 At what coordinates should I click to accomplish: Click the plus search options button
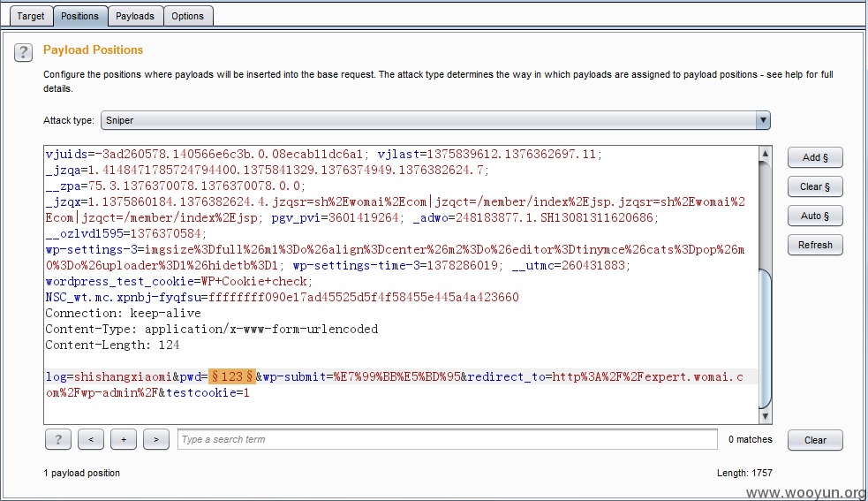tap(124, 439)
